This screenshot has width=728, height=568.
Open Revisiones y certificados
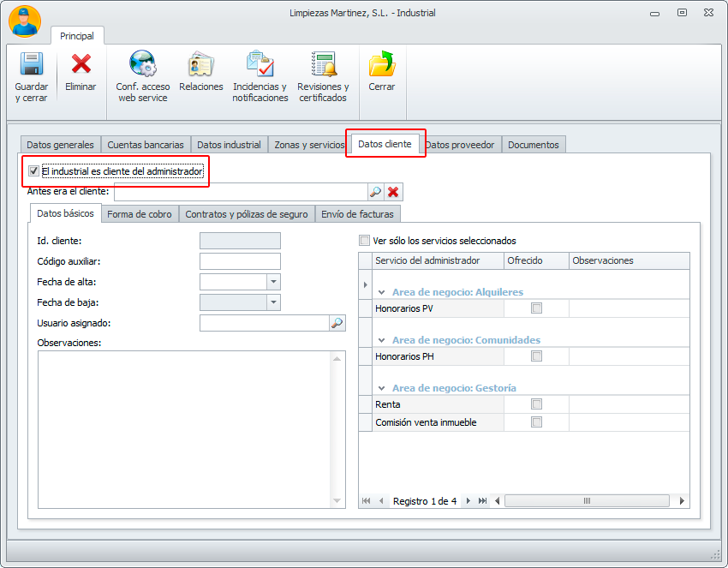(323, 65)
